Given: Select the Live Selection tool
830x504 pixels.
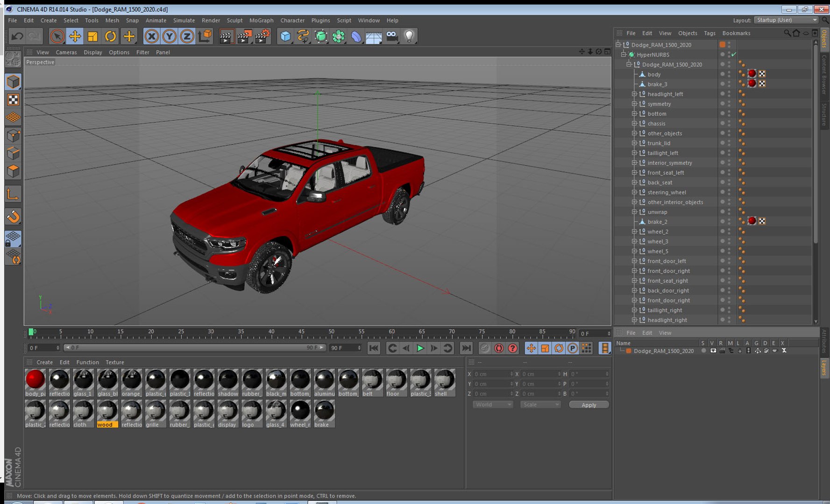Looking at the screenshot, I should click(57, 36).
